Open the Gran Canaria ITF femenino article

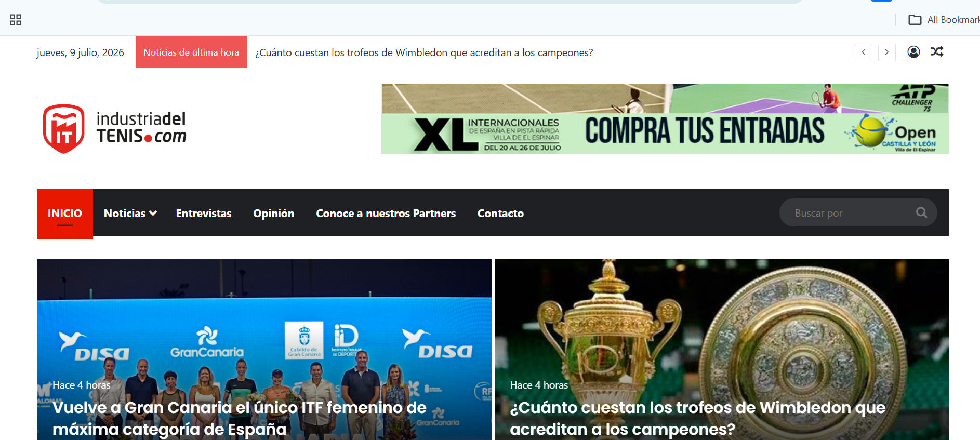(240, 418)
